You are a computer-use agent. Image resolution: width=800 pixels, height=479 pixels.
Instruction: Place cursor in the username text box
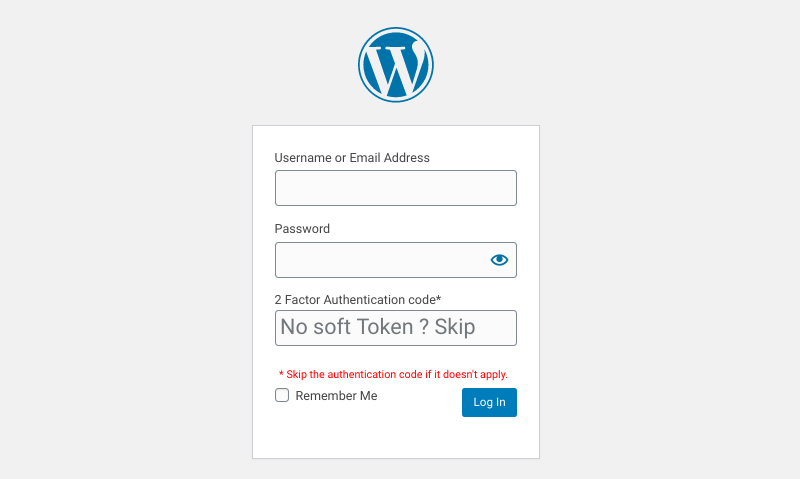pyautogui.click(x=395, y=188)
